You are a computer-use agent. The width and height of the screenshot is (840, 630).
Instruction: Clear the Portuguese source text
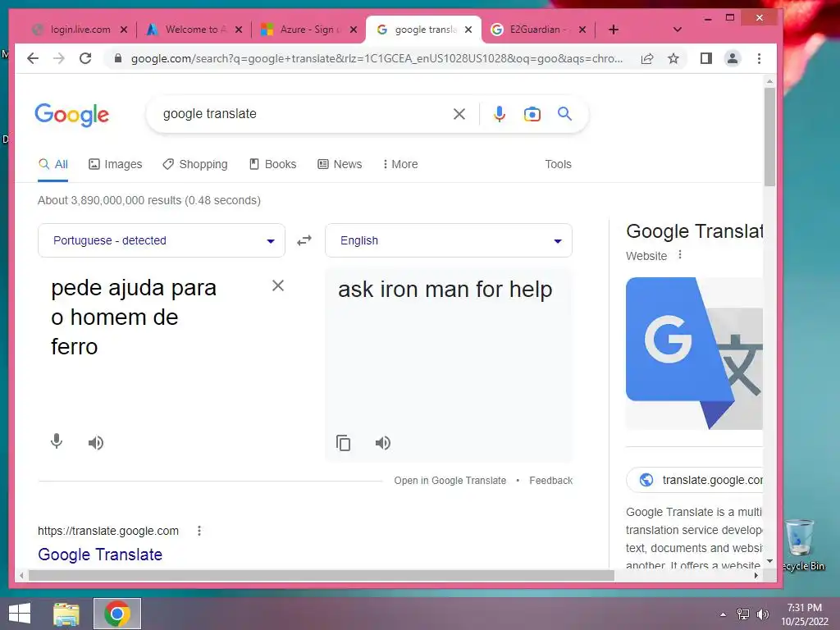pos(278,285)
